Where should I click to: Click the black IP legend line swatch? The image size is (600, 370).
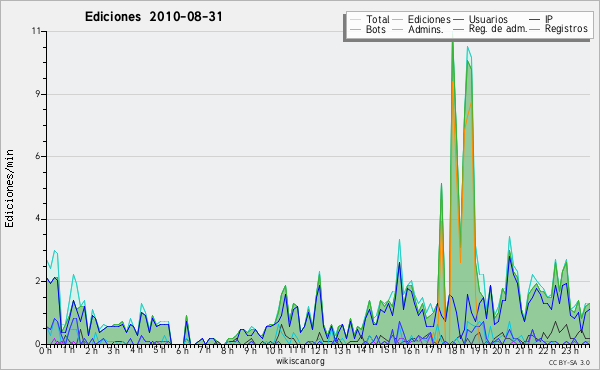click(x=535, y=20)
